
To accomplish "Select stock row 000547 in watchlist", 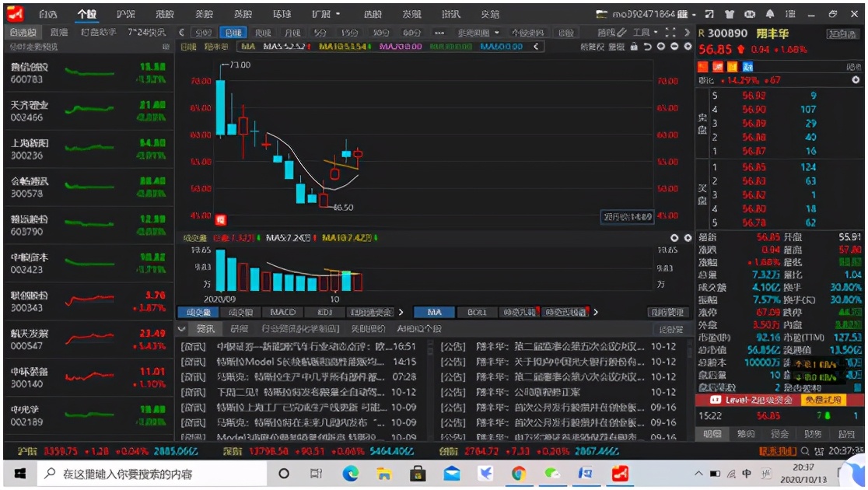I will (89, 339).
